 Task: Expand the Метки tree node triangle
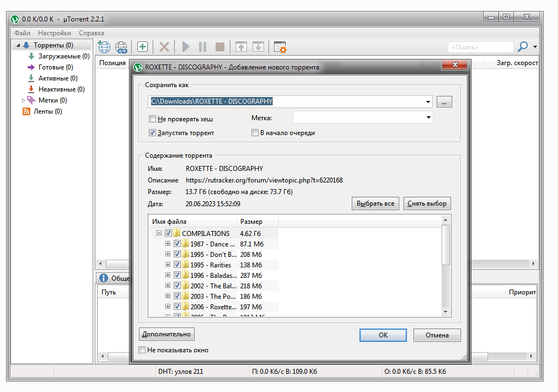(x=24, y=101)
